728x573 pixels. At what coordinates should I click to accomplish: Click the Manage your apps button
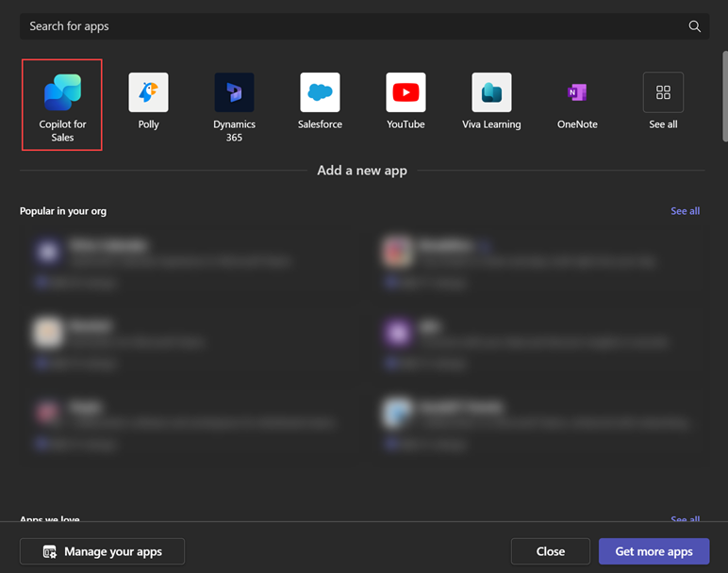click(102, 551)
